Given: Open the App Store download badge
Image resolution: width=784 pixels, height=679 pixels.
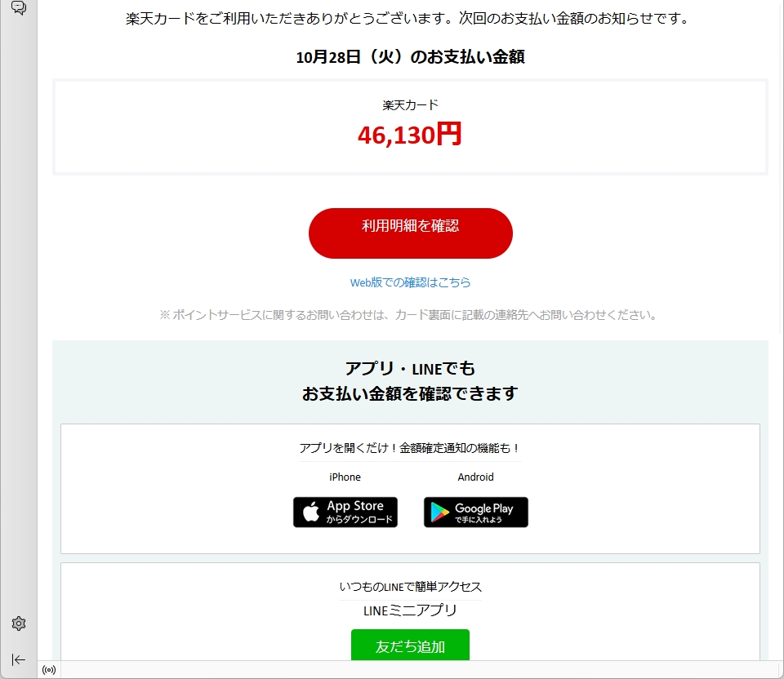Looking at the screenshot, I should point(345,513).
